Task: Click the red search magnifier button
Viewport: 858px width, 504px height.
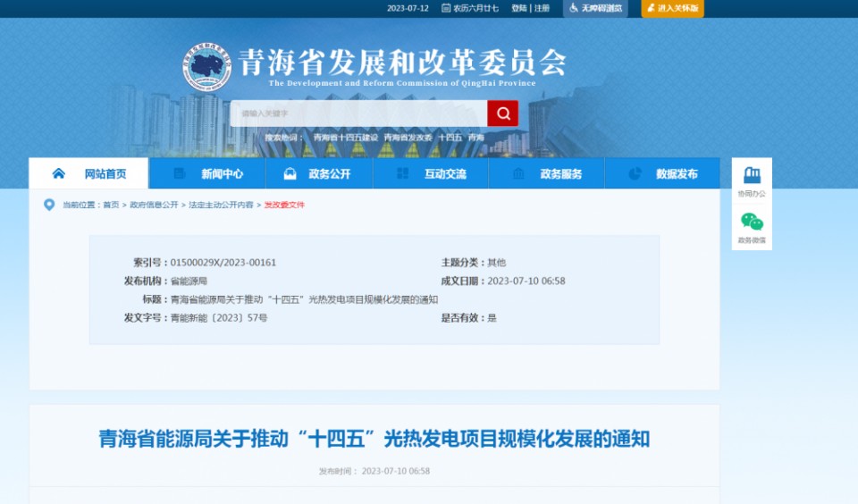Action: click(x=502, y=113)
